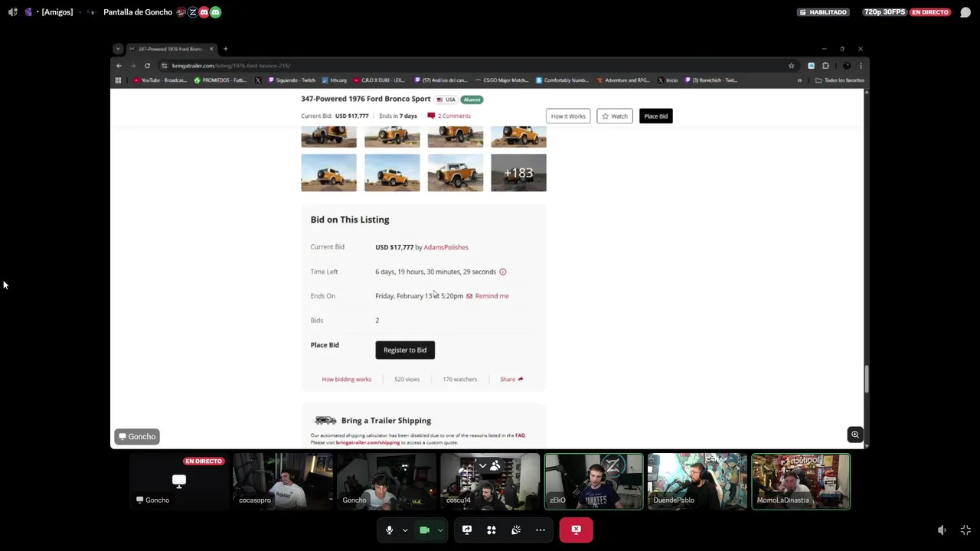Open Todos los favoritos bookmarks folder
The height and width of the screenshot is (551, 980).
[x=840, y=80]
